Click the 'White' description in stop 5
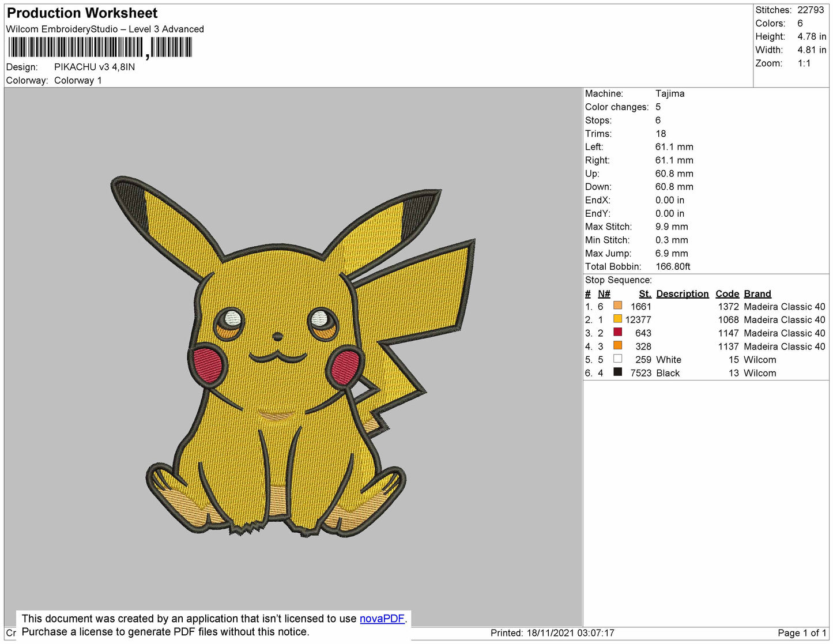833x644 pixels. point(669,360)
